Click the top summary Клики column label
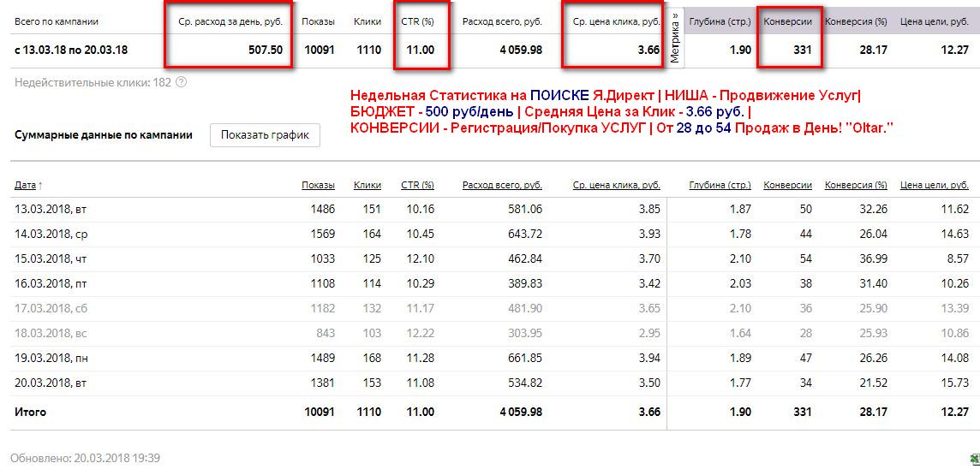 pos(367,21)
